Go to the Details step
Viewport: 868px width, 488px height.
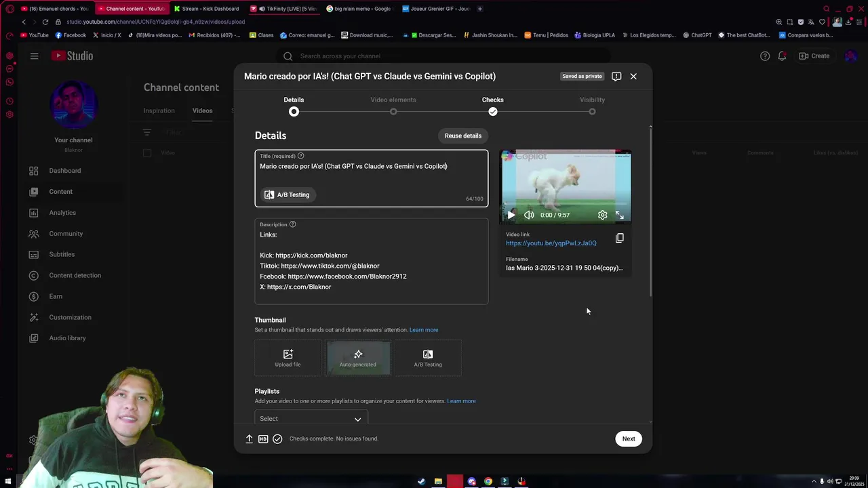pos(294,105)
